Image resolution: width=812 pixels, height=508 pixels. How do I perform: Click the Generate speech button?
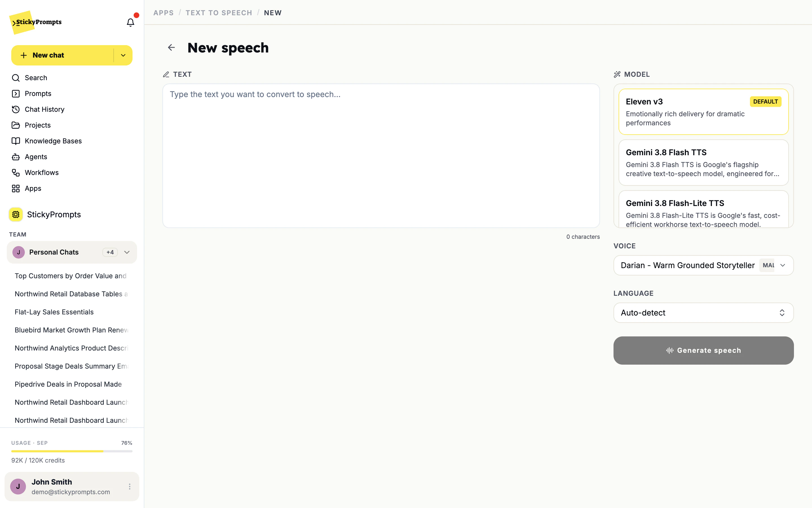[x=703, y=351]
